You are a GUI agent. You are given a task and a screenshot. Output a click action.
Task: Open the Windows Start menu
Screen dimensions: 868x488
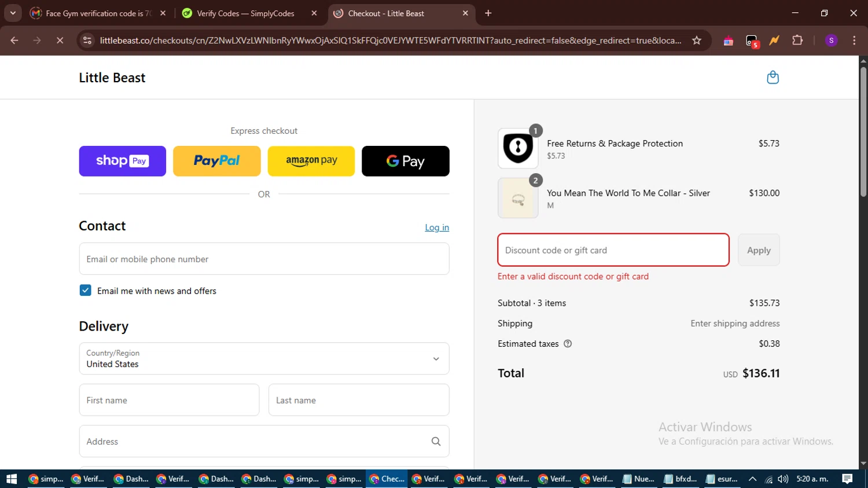coord(12,479)
